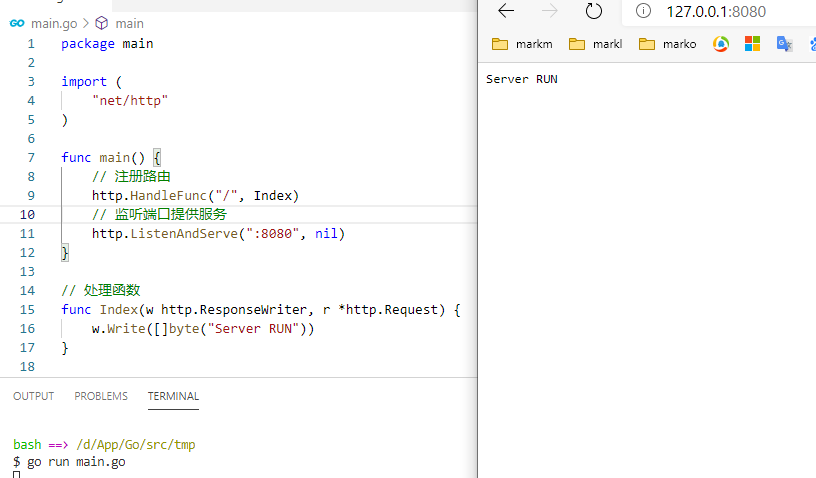Click the browser forward arrow

coord(549,11)
